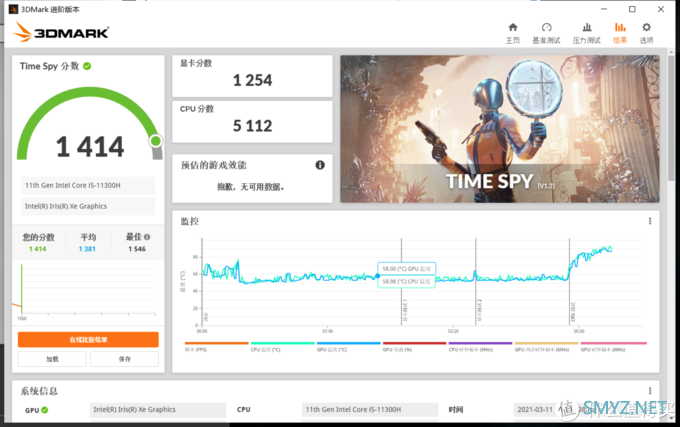Toggle the GPU memory clock frequency legend
The image size is (680, 427).
[546, 347]
